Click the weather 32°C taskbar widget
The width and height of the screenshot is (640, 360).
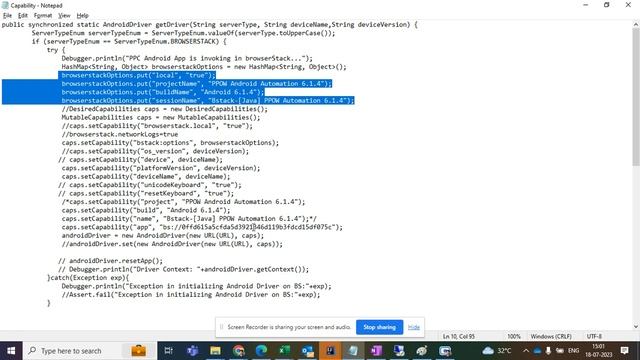click(x=497, y=351)
